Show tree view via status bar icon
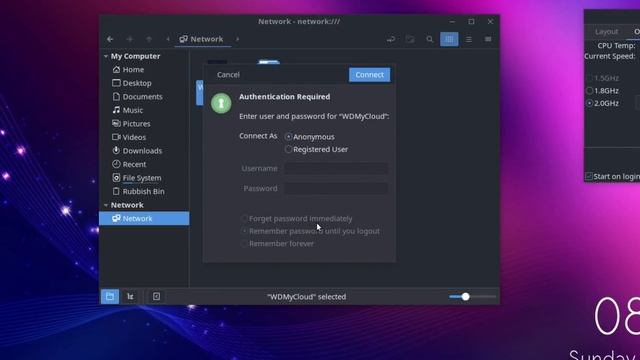Image resolution: width=640 pixels, height=360 pixels. (130, 297)
